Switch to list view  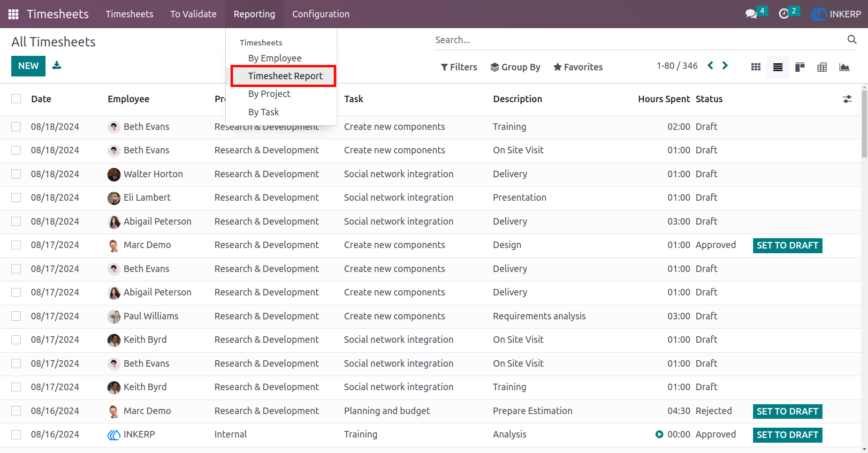pyautogui.click(x=778, y=67)
